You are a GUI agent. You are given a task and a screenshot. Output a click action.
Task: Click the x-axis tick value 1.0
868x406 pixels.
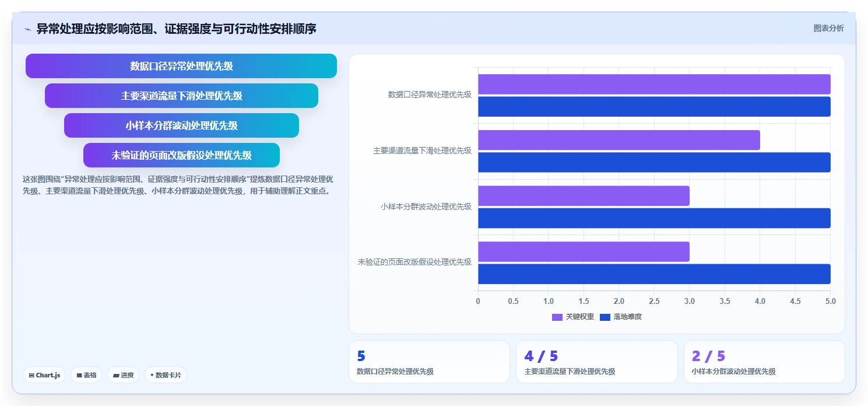pyautogui.click(x=549, y=301)
